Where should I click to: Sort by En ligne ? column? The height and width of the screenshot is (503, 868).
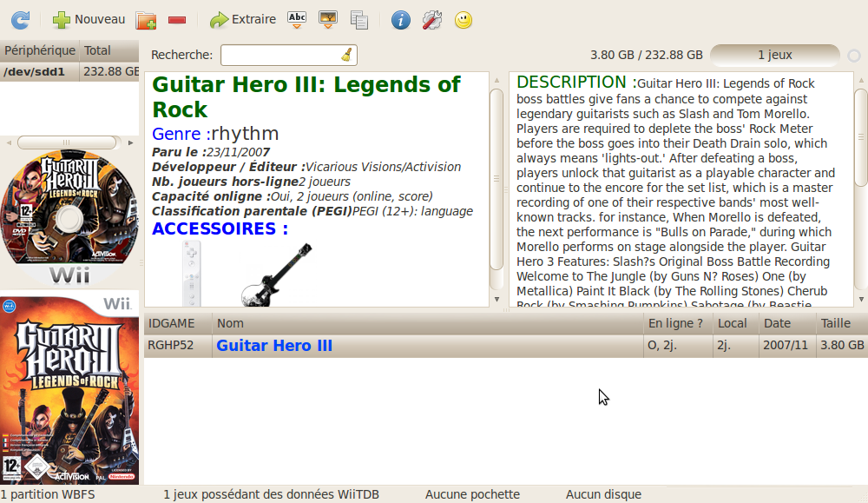(678, 323)
